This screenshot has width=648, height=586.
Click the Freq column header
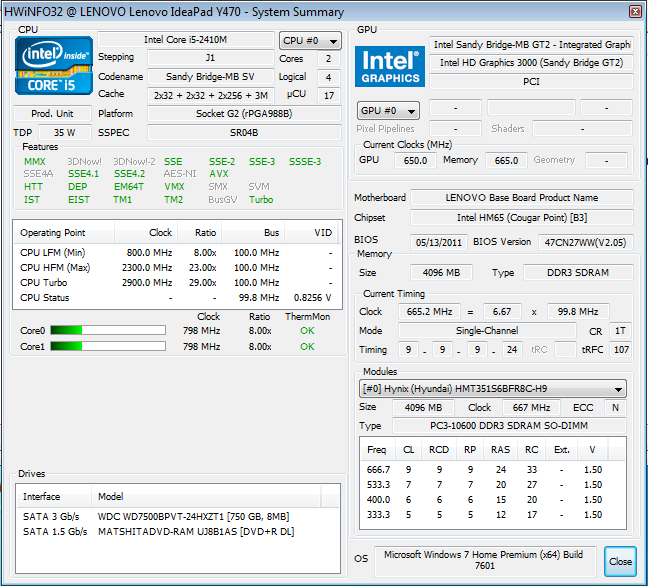pyautogui.click(x=378, y=450)
